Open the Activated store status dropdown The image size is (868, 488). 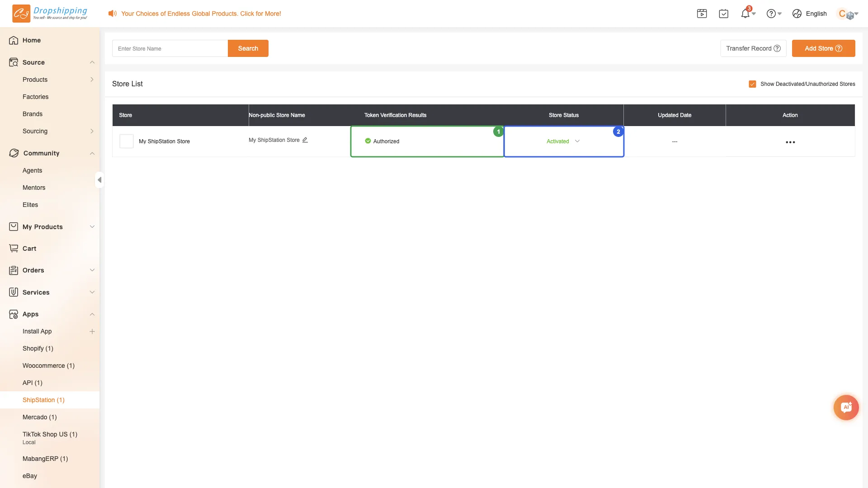click(563, 141)
